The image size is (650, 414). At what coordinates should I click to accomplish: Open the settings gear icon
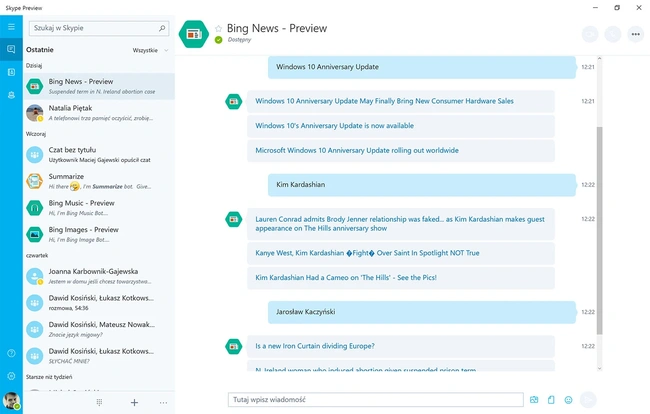(11, 376)
